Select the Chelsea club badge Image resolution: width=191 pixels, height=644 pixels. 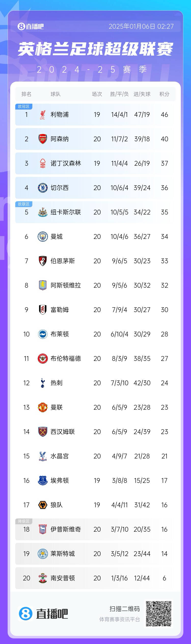click(43, 188)
